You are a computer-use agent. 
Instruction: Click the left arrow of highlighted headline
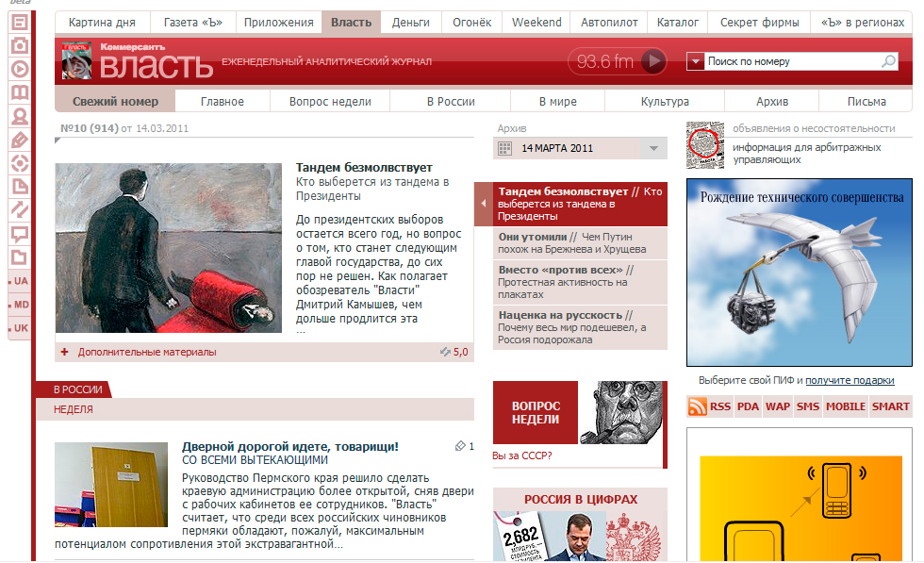pyautogui.click(x=483, y=204)
